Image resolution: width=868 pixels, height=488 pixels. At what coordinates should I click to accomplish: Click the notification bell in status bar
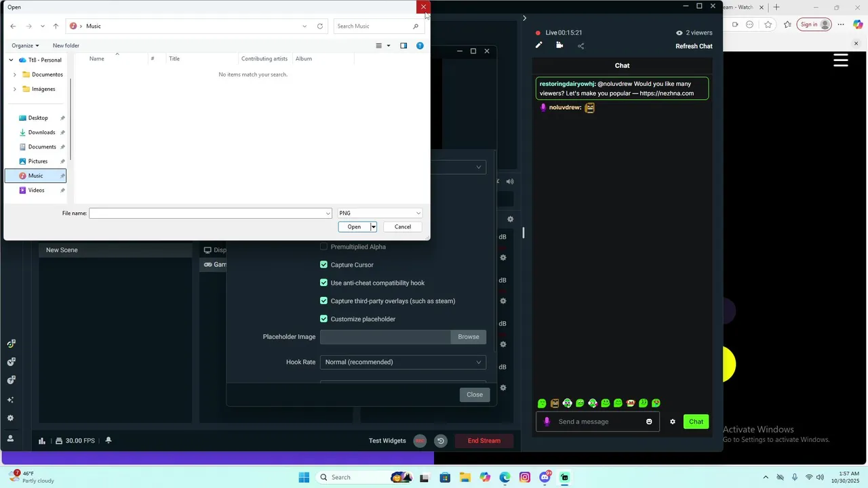pyautogui.click(x=108, y=441)
